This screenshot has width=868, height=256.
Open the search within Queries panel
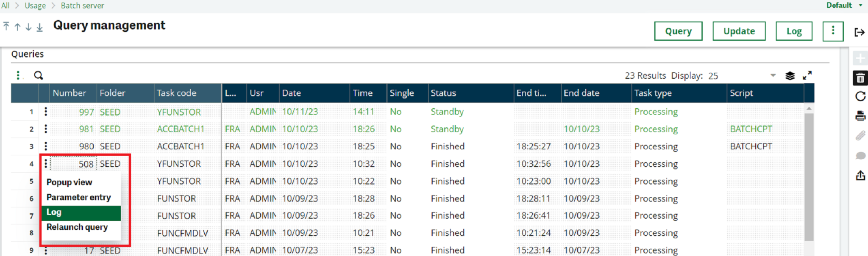point(39,75)
